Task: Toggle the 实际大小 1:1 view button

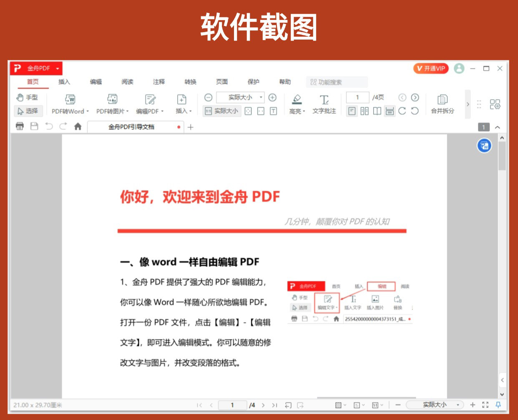Action: pos(222,111)
